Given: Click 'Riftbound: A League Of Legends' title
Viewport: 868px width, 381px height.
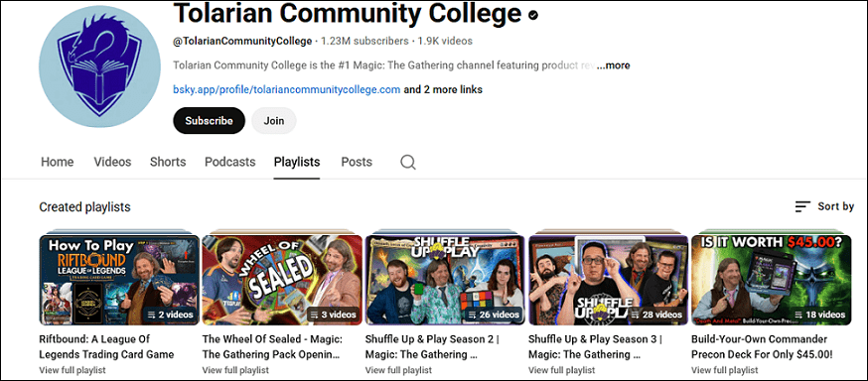Looking at the screenshot, I should [x=107, y=346].
